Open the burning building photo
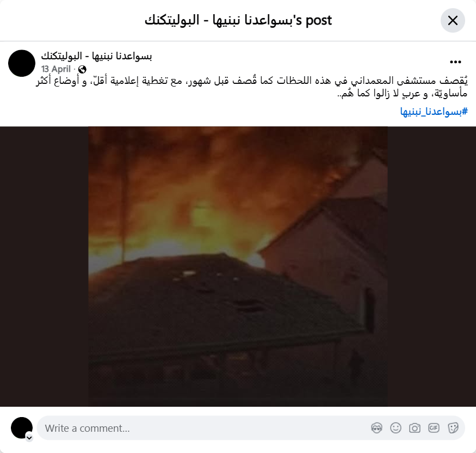The height and width of the screenshot is (453, 476). tap(238, 266)
